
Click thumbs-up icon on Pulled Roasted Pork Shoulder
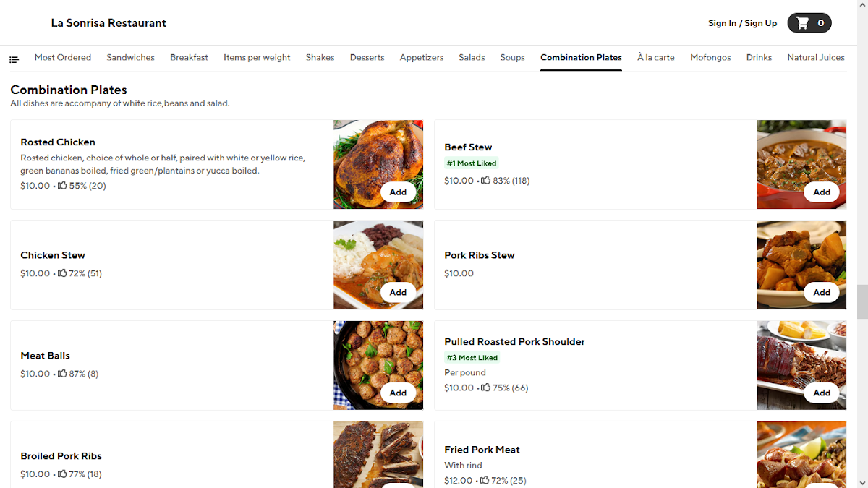486,388
